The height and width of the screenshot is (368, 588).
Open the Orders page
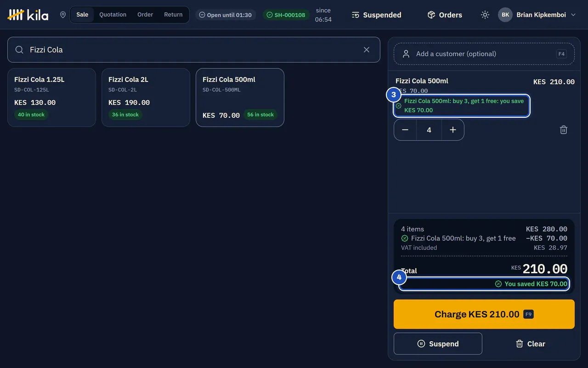pos(445,15)
